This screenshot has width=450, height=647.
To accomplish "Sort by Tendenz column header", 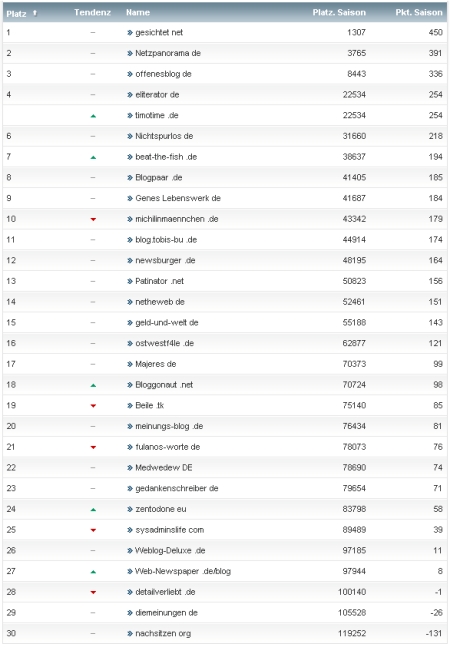I will pyautogui.click(x=92, y=12).
